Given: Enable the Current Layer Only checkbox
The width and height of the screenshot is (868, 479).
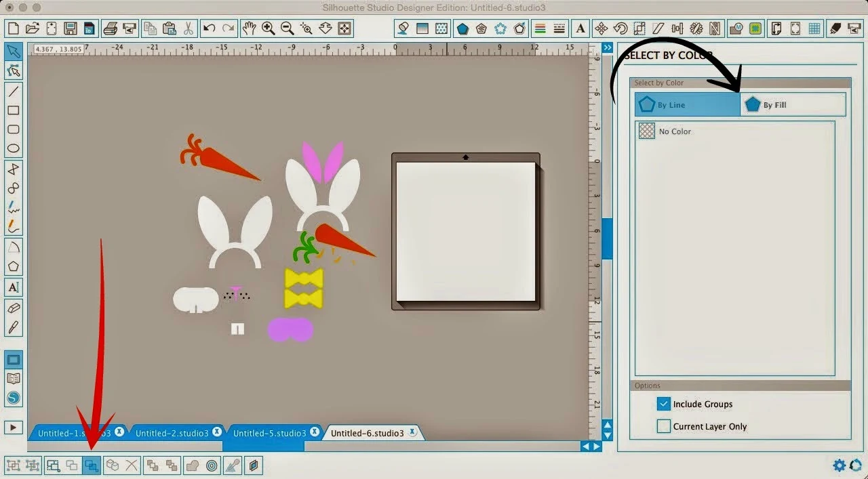Looking at the screenshot, I should (x=663, y=427).
